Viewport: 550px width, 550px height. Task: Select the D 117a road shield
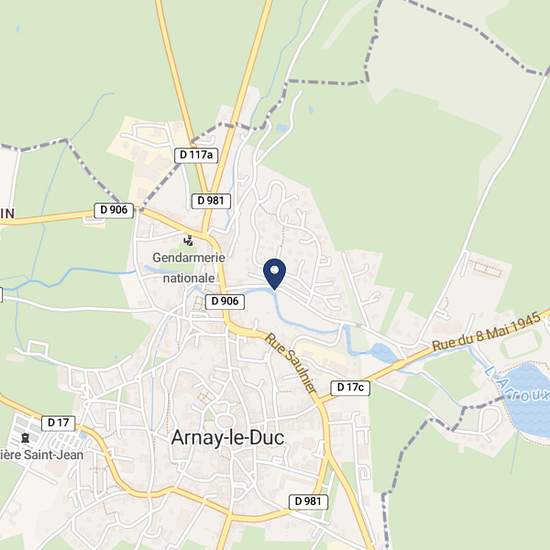coord(196,155)
